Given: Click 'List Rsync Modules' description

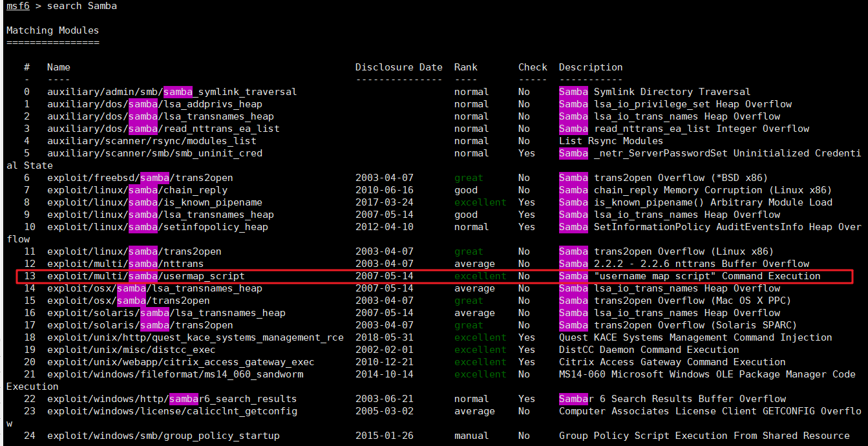Looking at the screenshot, I should click(x=611, y=141).
